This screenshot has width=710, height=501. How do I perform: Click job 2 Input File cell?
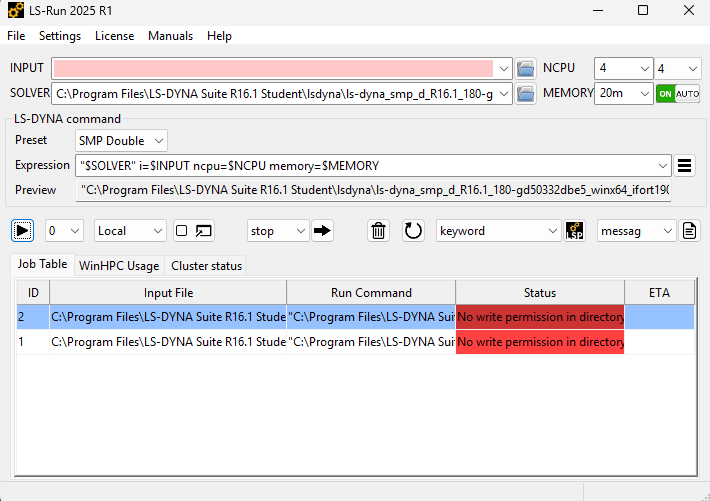click(x=168, y=317)
